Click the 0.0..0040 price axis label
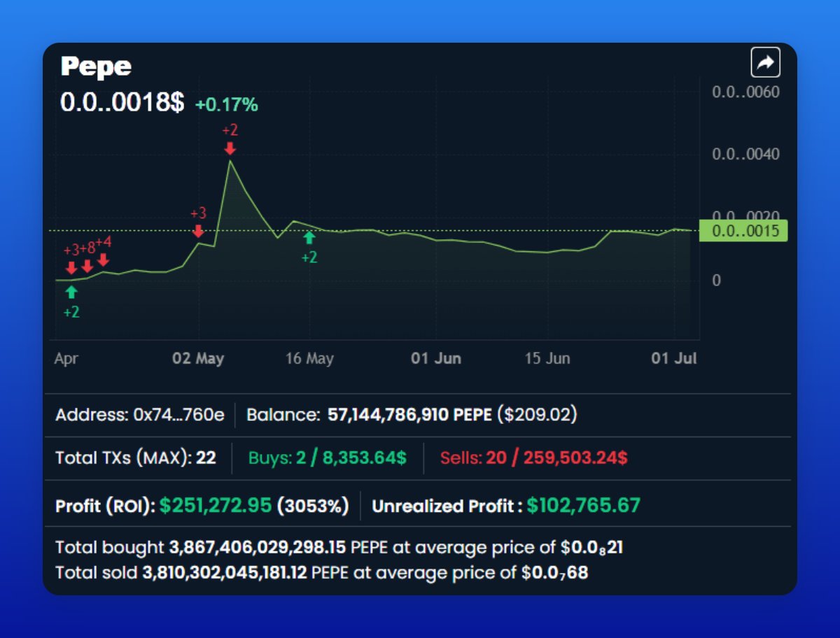Screen dimensions: 840x638 (x=745, y=154)
